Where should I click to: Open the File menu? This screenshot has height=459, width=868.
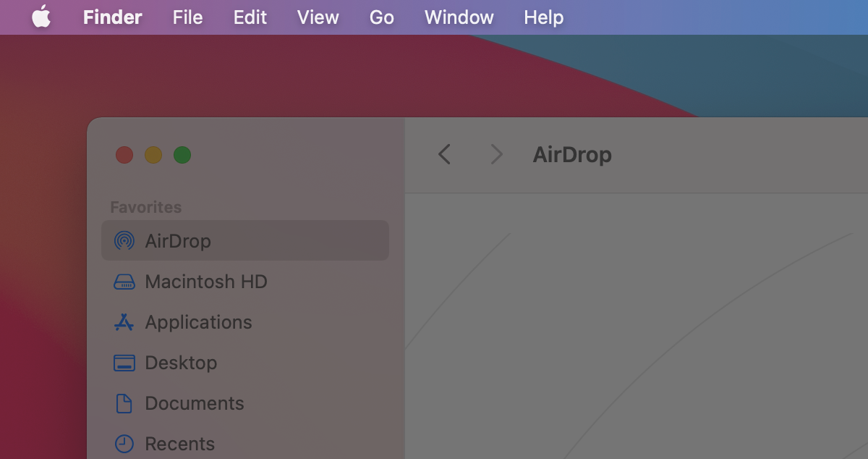click(187, 17)
